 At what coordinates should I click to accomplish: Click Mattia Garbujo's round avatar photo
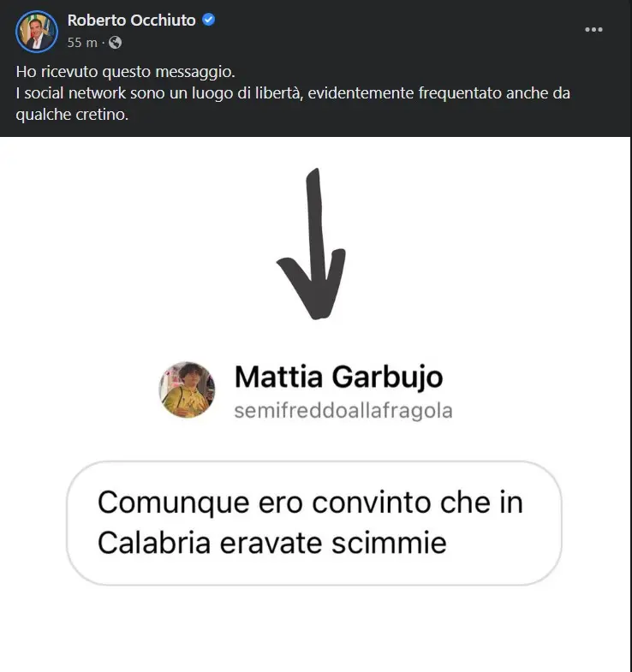pos(187,389)
